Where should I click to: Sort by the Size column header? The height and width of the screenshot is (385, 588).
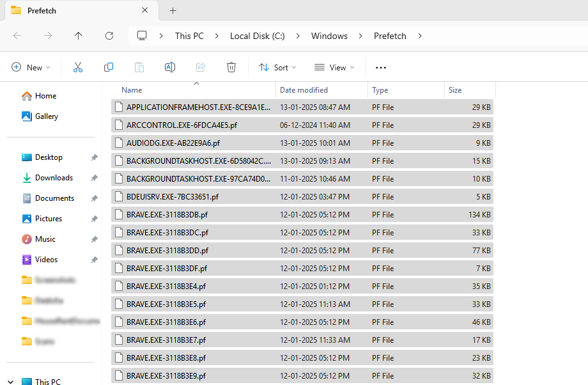[x=470, y=90]
